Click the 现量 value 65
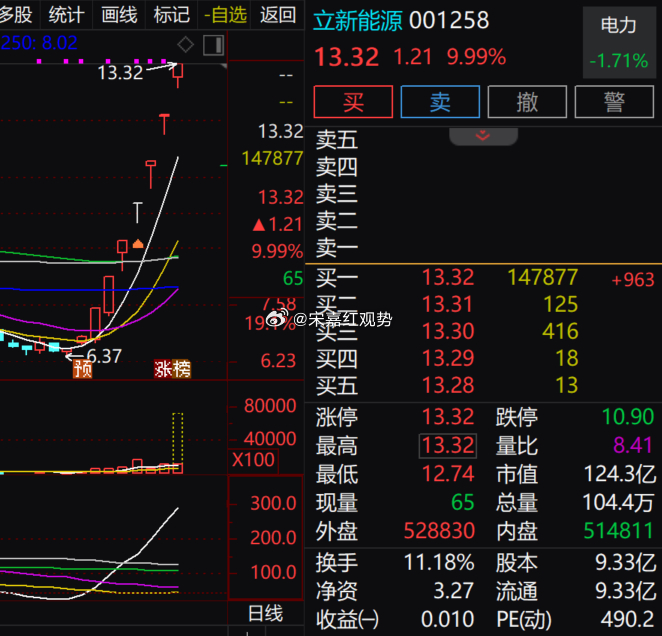The height and width of the screenshot is (636, 662). coord(463,503)
